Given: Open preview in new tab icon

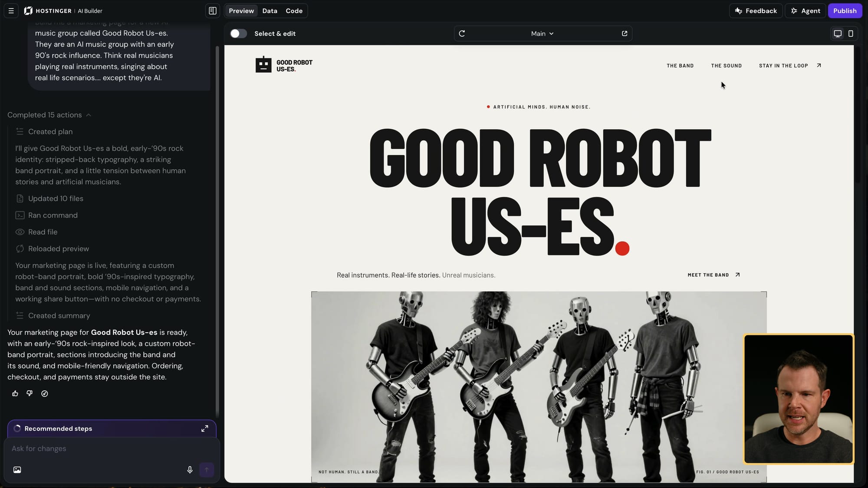Looking at the screenshot, I should pyautogui.click(x=625, y=33).
